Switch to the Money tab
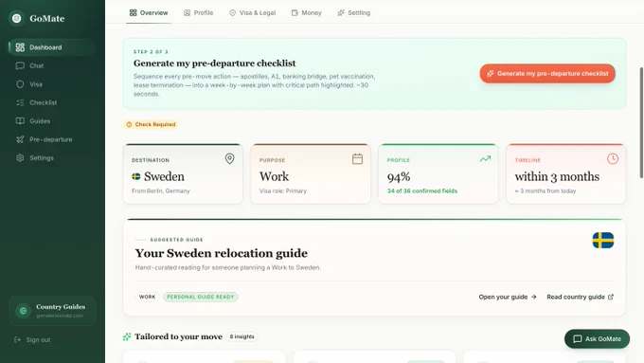The height and width of the screenshot is (363, 644). point(307,12)
